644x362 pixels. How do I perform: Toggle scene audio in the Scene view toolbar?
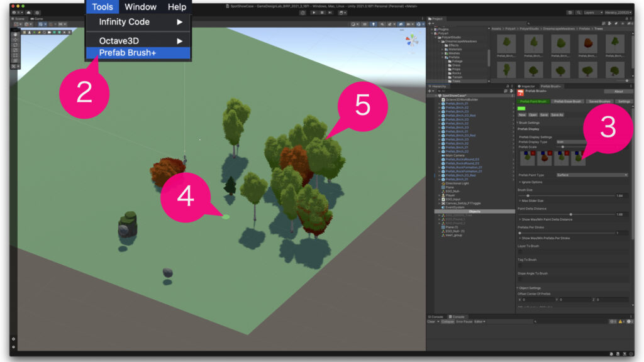(382, 24)
